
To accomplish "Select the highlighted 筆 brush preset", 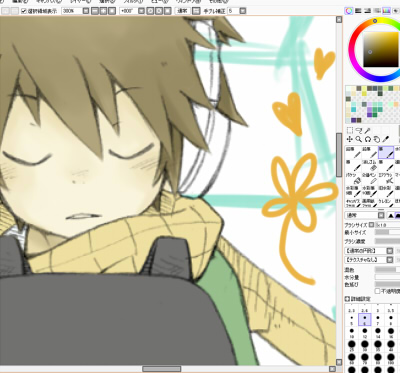I will [x=386, y=152].
